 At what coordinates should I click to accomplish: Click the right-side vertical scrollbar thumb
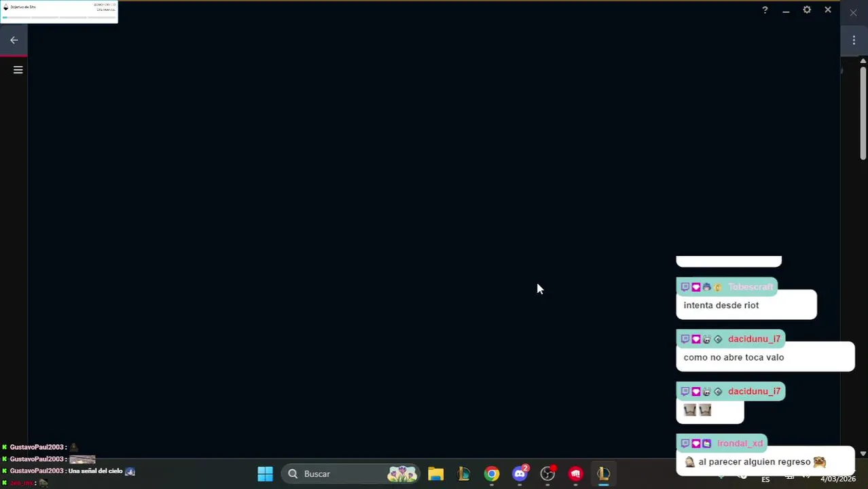pyautogui.click(x=863, y=112)
